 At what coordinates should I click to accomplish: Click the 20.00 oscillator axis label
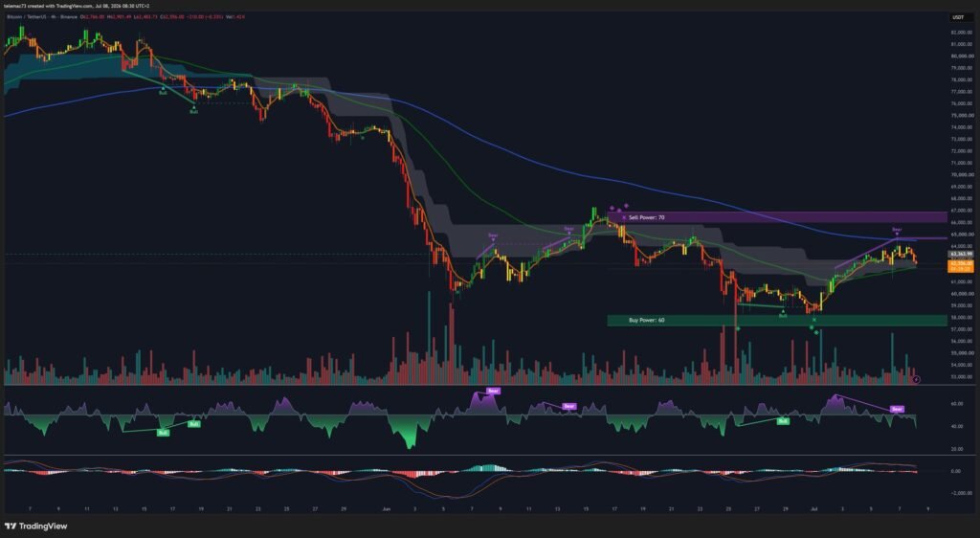coord(956,449)
